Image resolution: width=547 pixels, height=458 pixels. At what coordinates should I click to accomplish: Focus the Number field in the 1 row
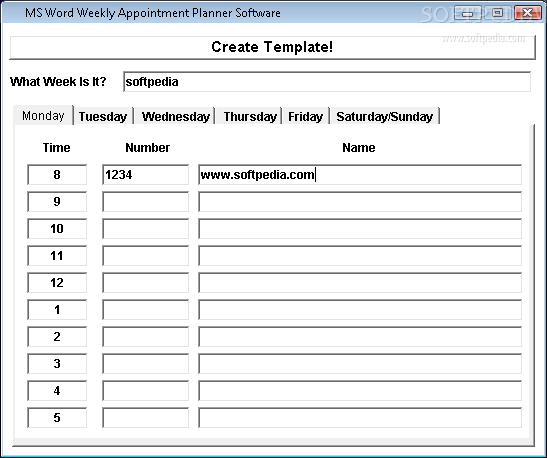click(x=145, y=309)
